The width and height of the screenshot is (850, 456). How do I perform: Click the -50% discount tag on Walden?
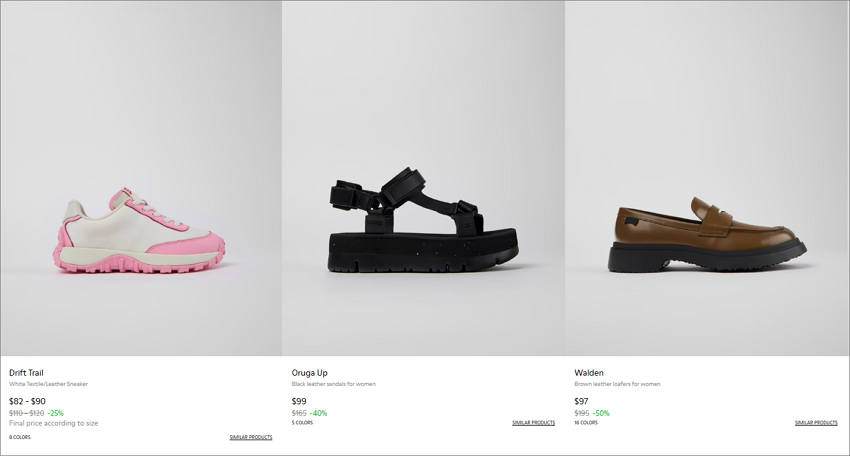pos(601,413)
